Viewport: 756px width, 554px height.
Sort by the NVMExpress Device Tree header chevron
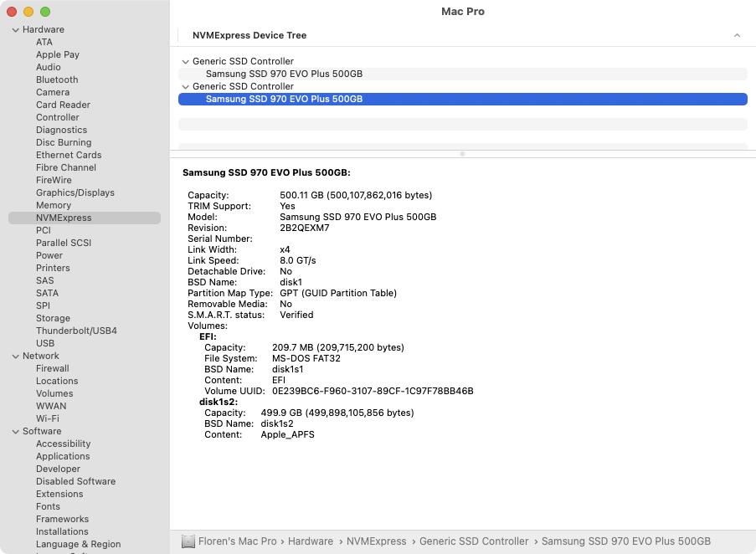(x=737, y=35)
